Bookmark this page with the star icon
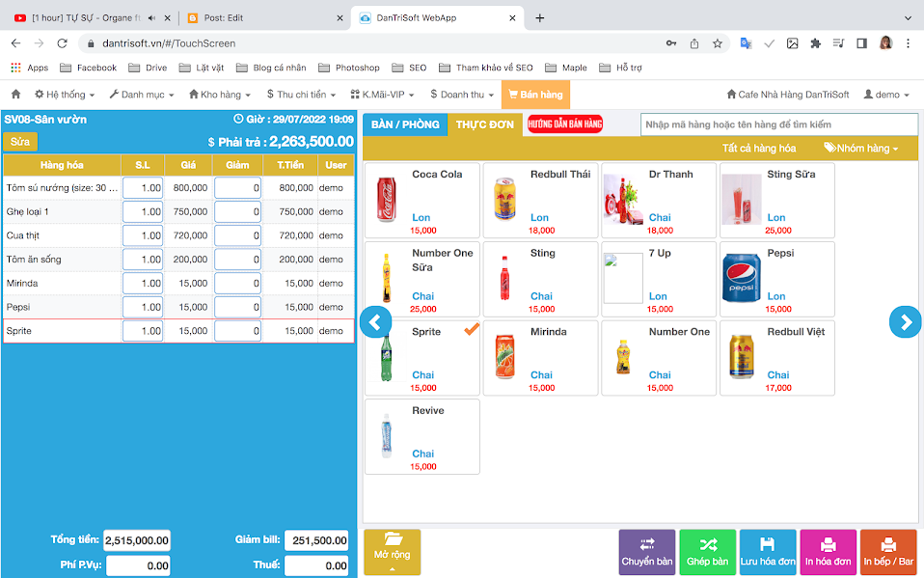Screen dimensions: 924x578 pos(718,43)
